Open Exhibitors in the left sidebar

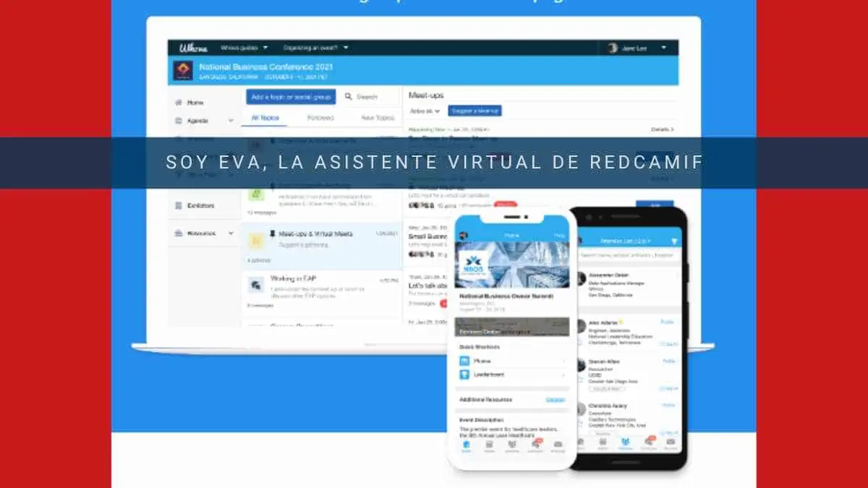coord(200,206)
